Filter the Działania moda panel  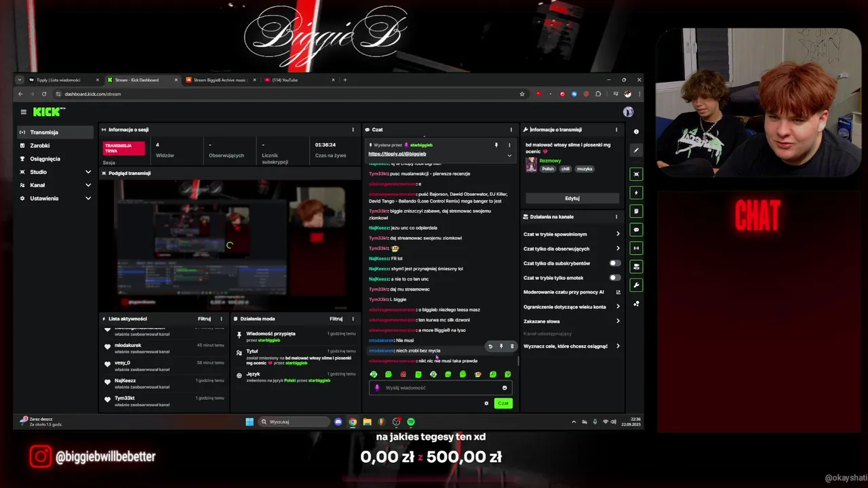(336, 319)
